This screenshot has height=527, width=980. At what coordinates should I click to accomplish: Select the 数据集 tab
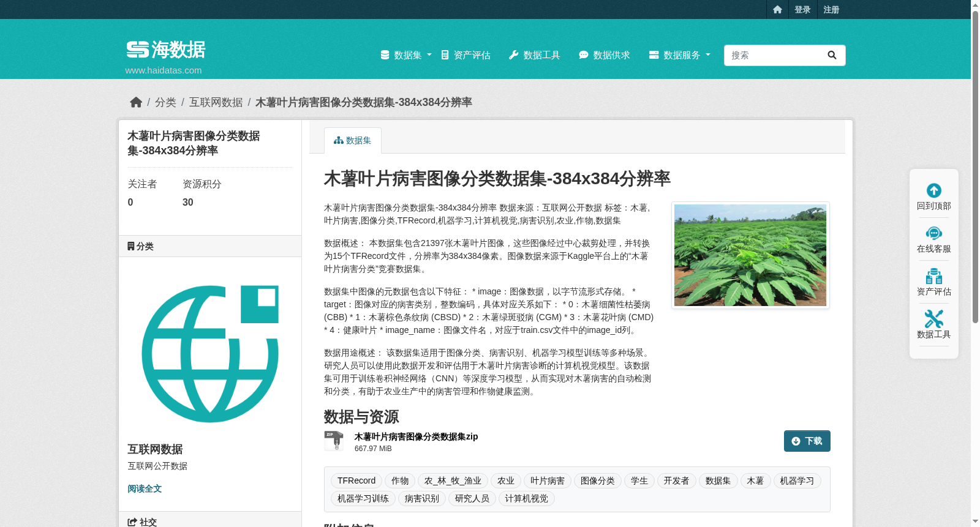pyautogui.click(x=353, y=140)
